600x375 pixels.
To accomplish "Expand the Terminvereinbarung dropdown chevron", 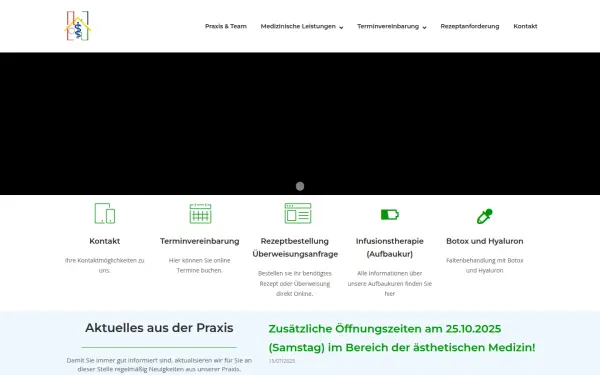I will [424, 27].
